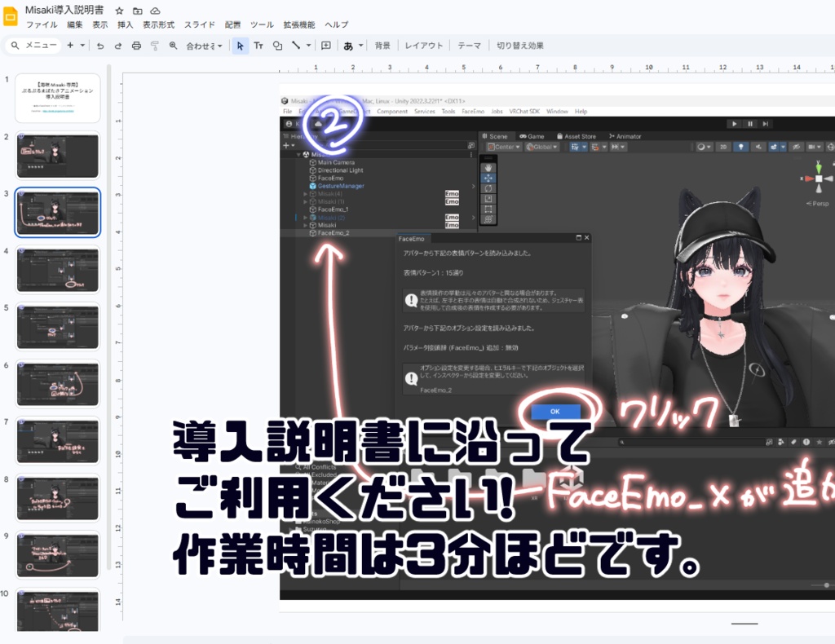The height and width of the screenshot is (644, 835).
Task: Pick the text box tool
Action: [x=258, y=46]
